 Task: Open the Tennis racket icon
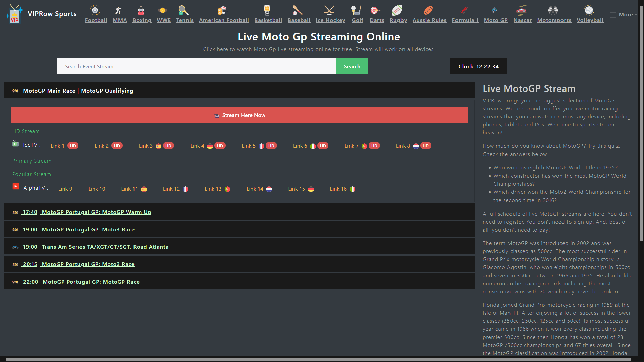[x=184, y=10]
